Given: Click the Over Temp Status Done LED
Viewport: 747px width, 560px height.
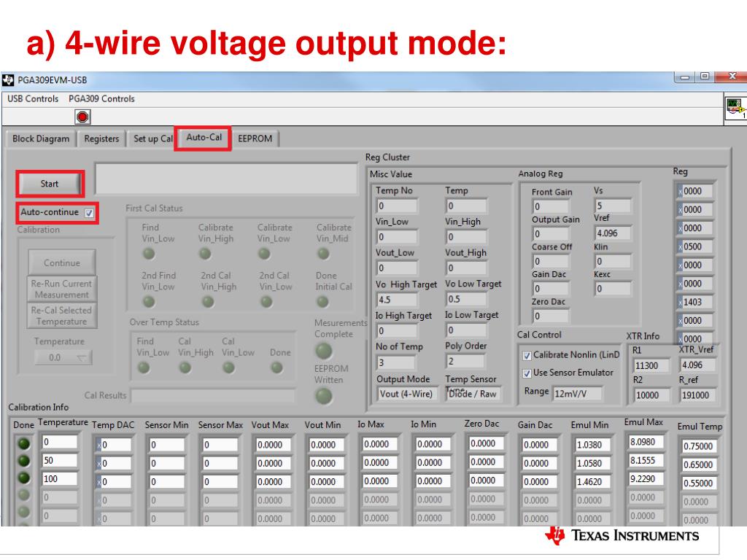Looking at the screenshot, I should [x=276, y=367].
